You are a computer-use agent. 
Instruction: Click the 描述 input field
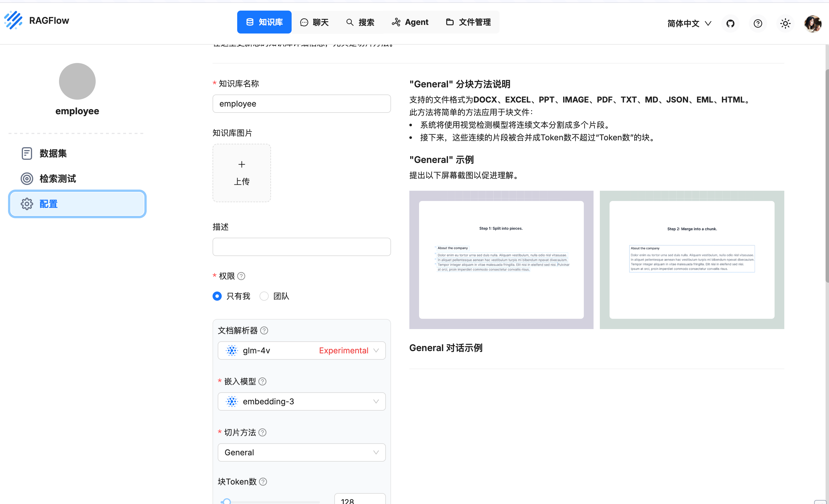[301, 247]
